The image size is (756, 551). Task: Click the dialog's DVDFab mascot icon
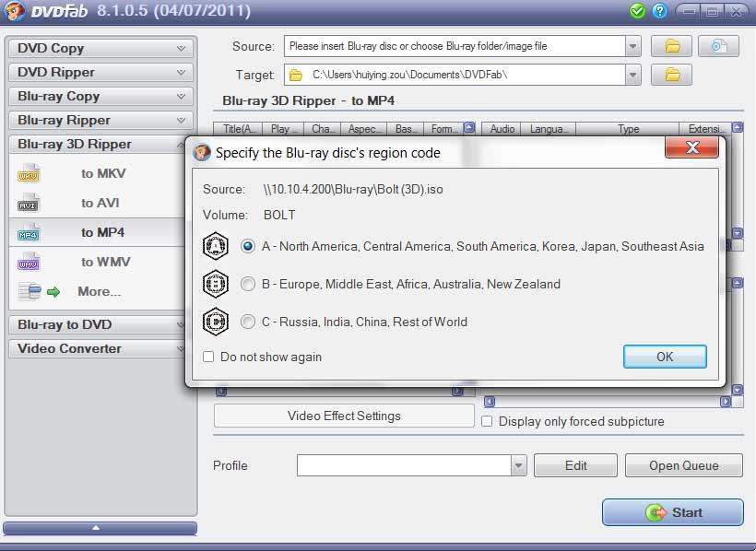point(202,152)
